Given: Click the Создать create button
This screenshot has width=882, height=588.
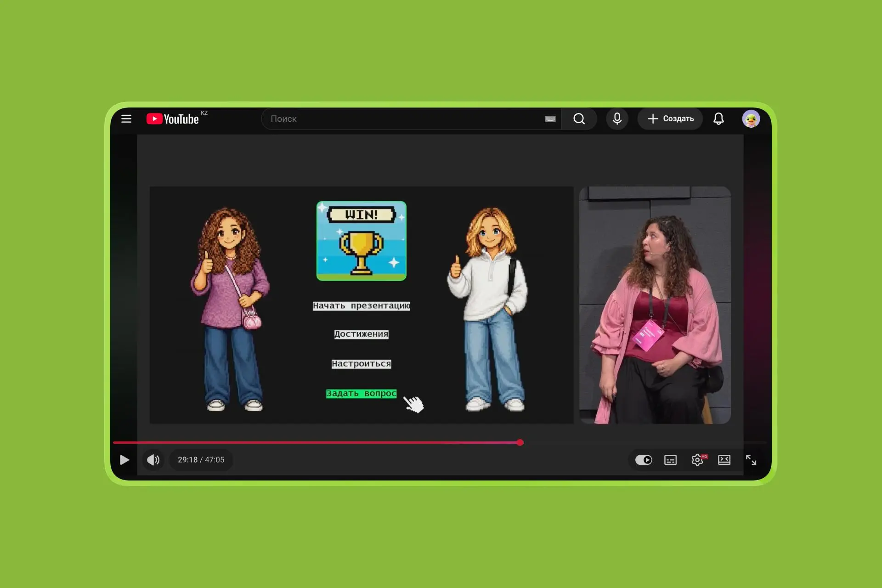Looking at the screenshot, I should tap(670, 119).
